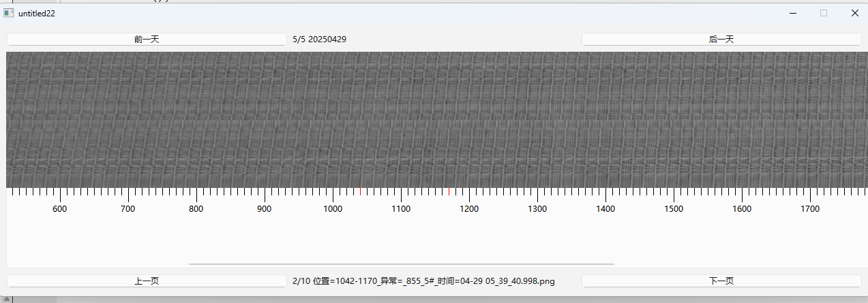Click the 下一页 (next page) button
The height and width of the screenshot is (303, 868).
coord(721,281)
